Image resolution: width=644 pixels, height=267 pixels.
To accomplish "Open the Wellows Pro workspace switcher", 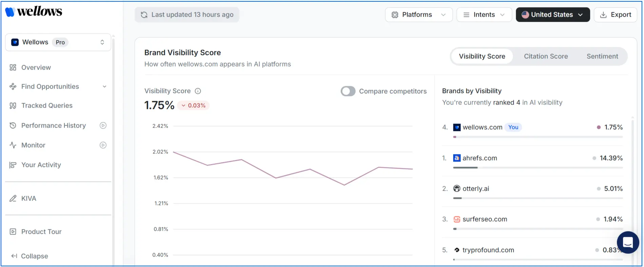I will [58, 42].
